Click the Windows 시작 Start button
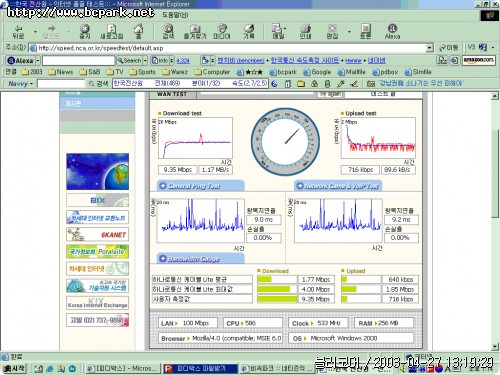500x375 pixels. [14, 368]
